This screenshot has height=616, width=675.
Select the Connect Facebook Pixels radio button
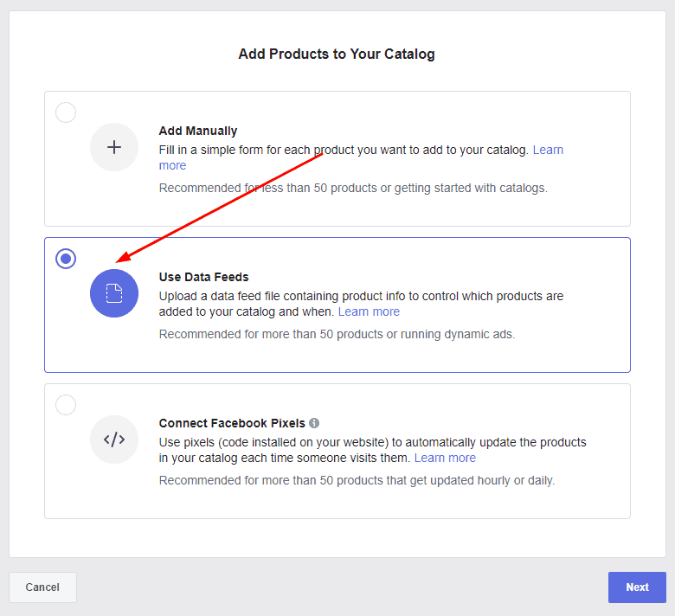click(66, 405)
